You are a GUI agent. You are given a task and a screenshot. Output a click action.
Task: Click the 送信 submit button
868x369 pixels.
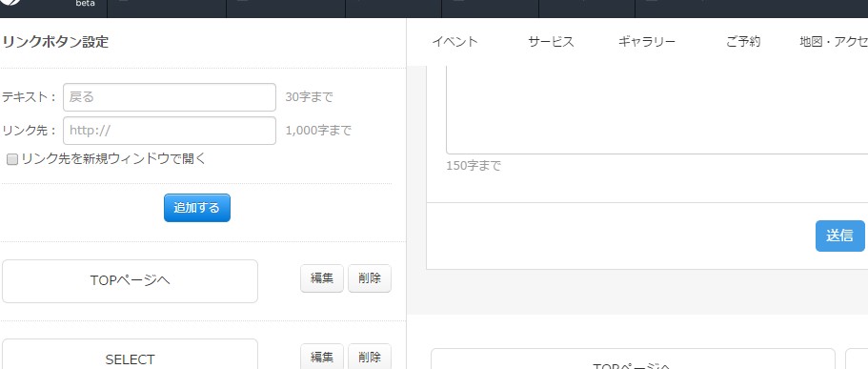click(x=839, y=236)
